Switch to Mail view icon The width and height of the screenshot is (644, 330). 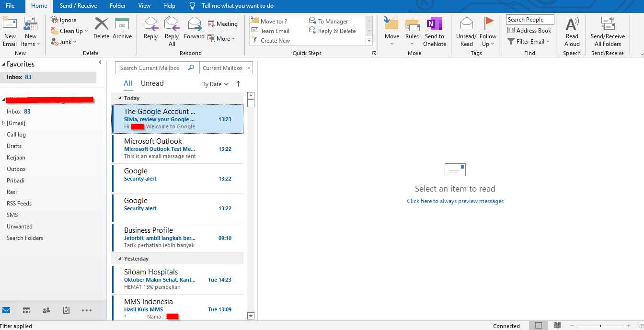click(x=6, y=310)
